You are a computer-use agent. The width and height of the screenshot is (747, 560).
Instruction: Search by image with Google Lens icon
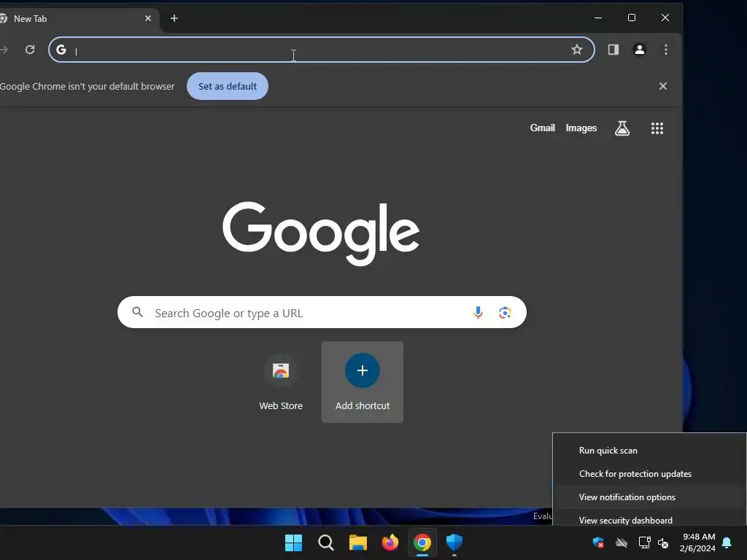505,312
